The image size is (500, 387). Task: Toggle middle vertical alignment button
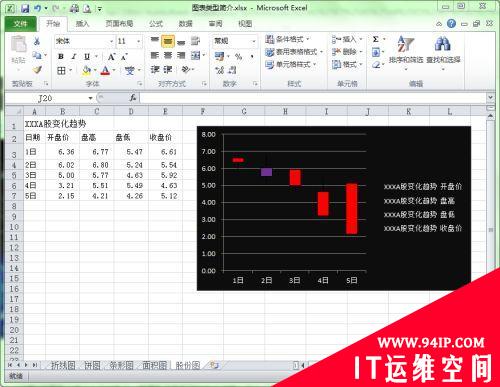point(168,41)
